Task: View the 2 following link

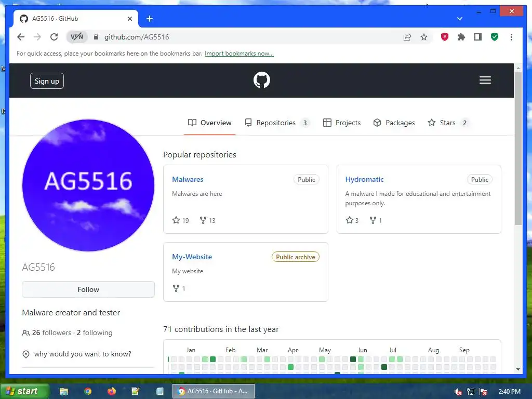Action: click(95, 333)
